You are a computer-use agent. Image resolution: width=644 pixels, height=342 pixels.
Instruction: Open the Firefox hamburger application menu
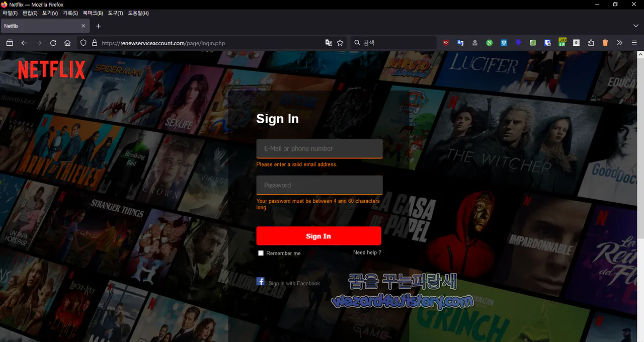(x=634, y=43)
